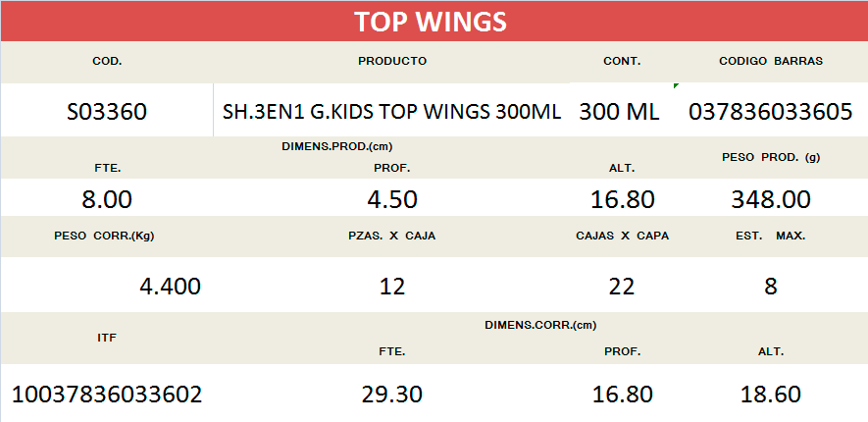Select the 300 ML content cell
Image resolution: width=868 pixels, height=422 pixels.
[619, 112]
